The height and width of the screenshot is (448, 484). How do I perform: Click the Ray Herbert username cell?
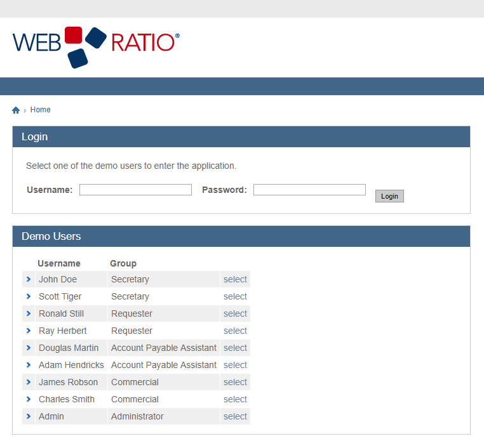[x=71, y=331]
